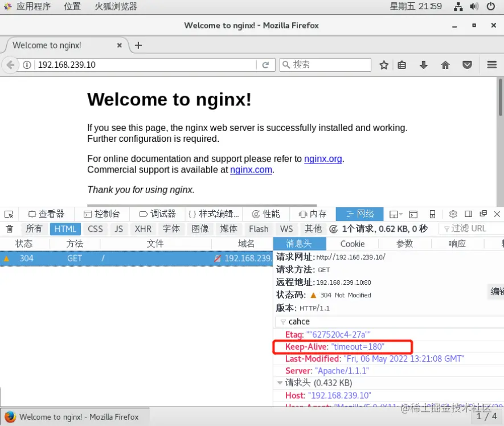Click the cahce headers filter field
Screen dimensions: 504x426
[x=390, y=322]
